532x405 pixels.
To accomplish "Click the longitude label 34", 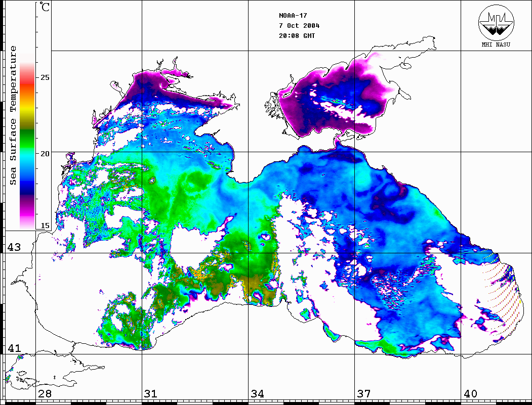I will [257, 394].
